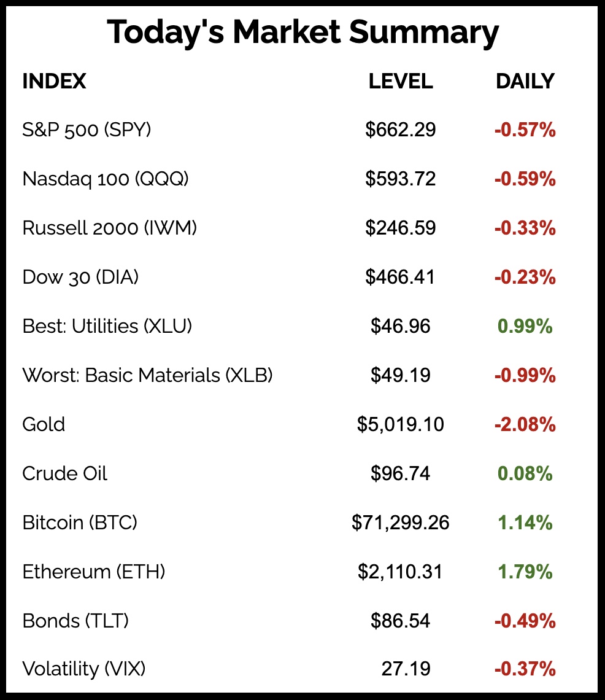Click Worst: Basic Materials (XLB) row
The height and width of the screenshot is (700, 605).
(x=147, y=375)
